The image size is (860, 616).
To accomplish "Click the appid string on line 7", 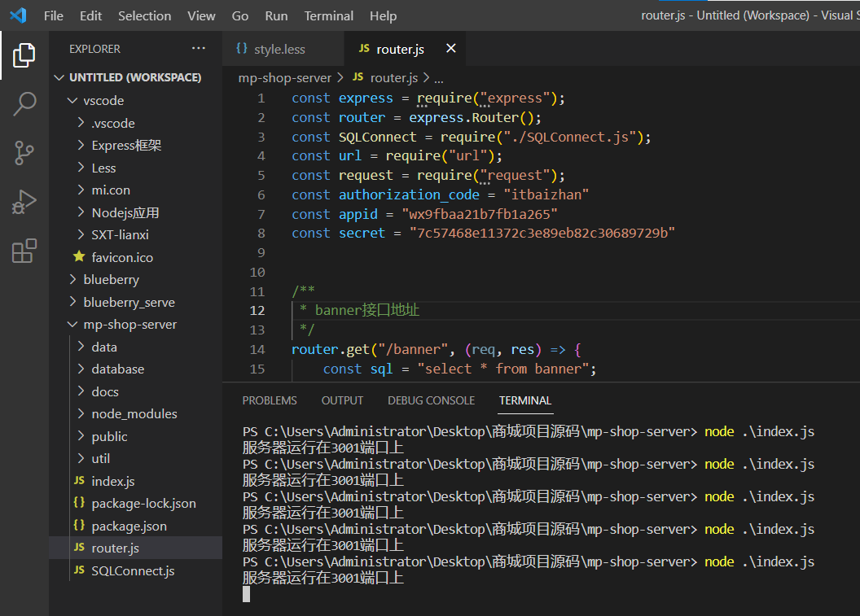I will pos(480,214).
